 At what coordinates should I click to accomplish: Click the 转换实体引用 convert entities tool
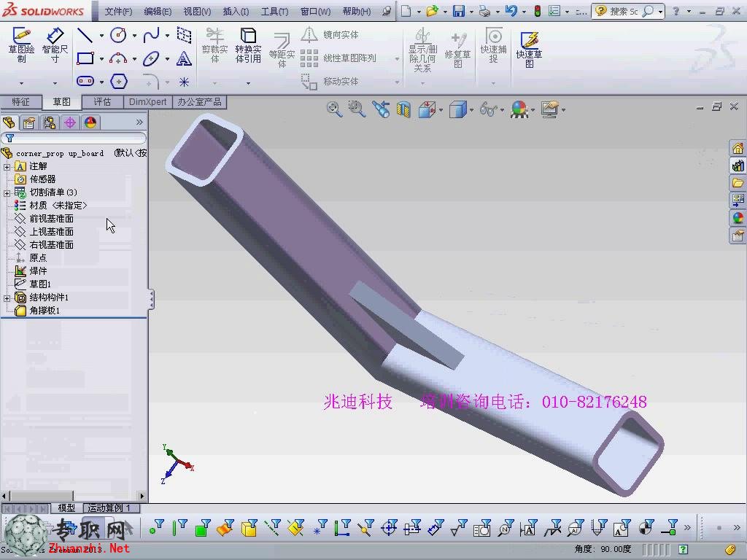pyautogui.click(x=248, y=45)
